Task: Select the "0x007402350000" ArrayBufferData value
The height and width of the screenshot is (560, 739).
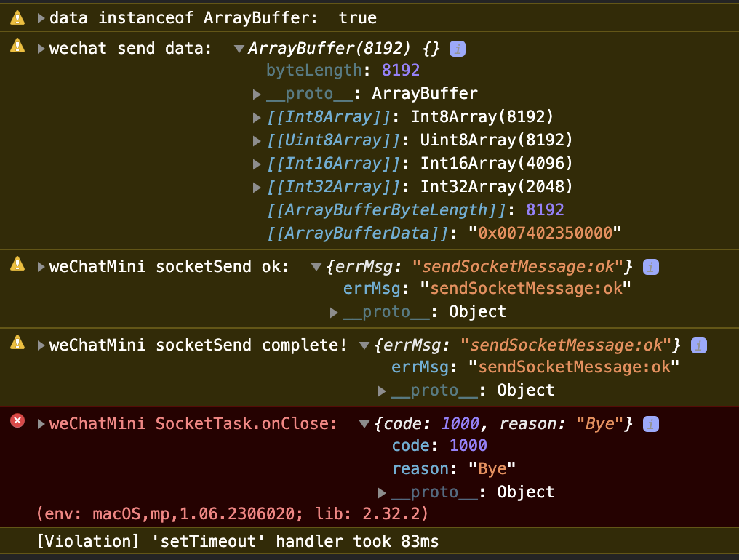Action: [545, 233]
